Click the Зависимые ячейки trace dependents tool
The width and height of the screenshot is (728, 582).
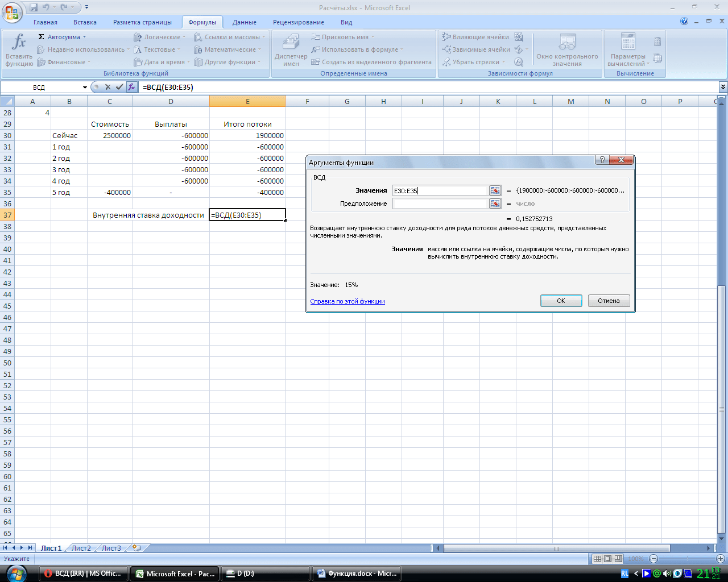476,49
